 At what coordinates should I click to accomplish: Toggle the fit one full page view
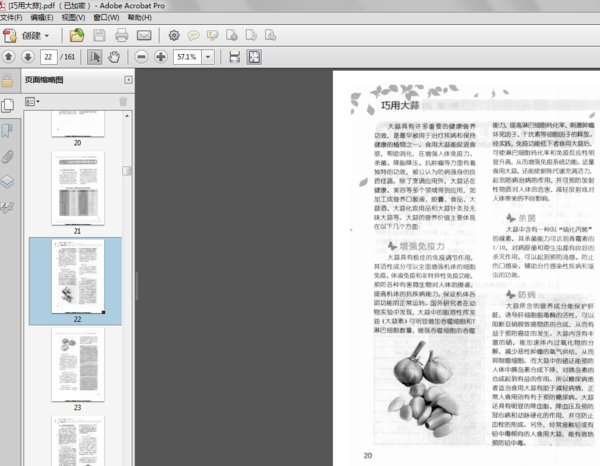click(x=254, y=57)
